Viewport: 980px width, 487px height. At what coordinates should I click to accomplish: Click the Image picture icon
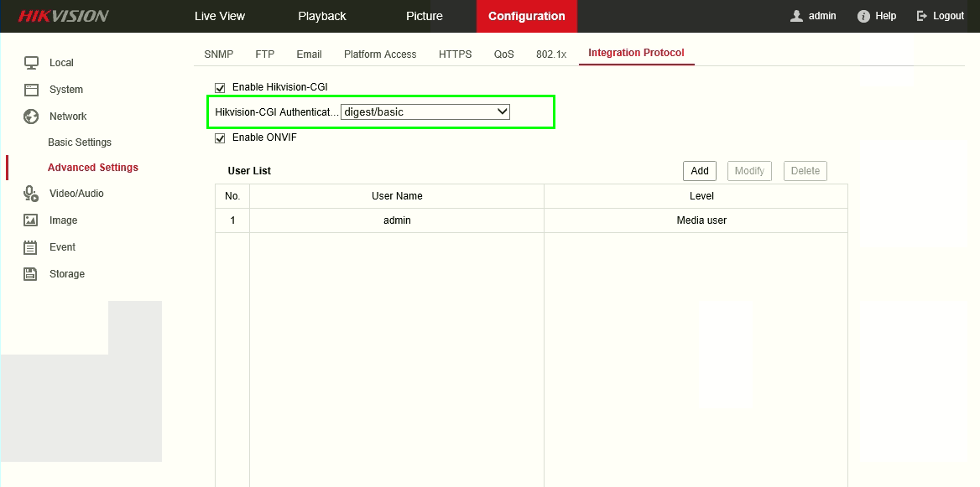pos(30,220)
